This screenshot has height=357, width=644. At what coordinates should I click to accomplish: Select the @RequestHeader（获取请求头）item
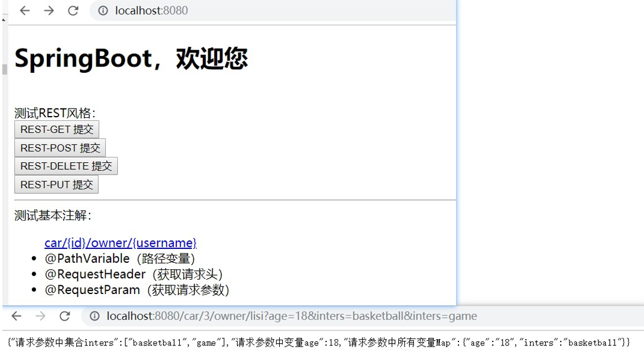coord(134,274)
